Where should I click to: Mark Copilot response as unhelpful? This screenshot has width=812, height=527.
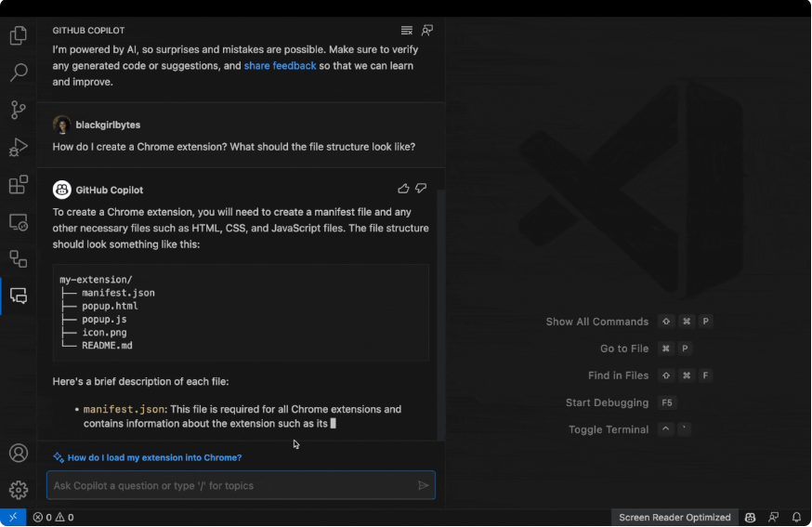click(x=421, y=188)
